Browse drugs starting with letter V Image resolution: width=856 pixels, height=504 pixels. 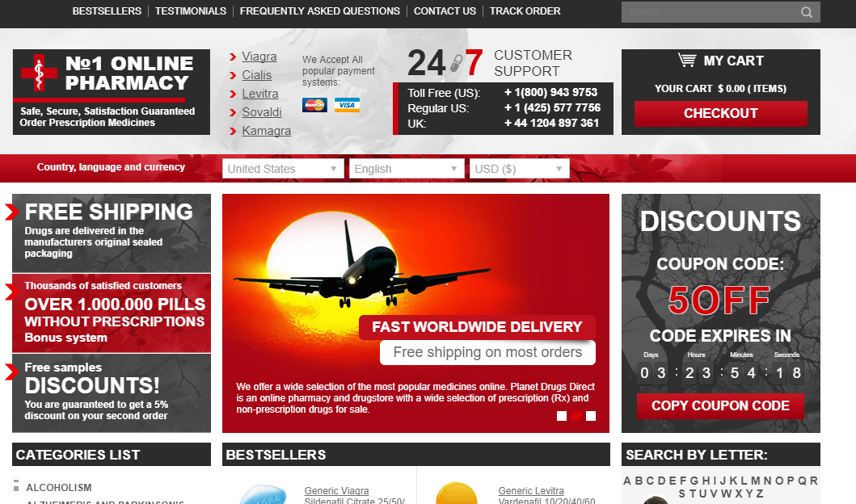[714, 493]
